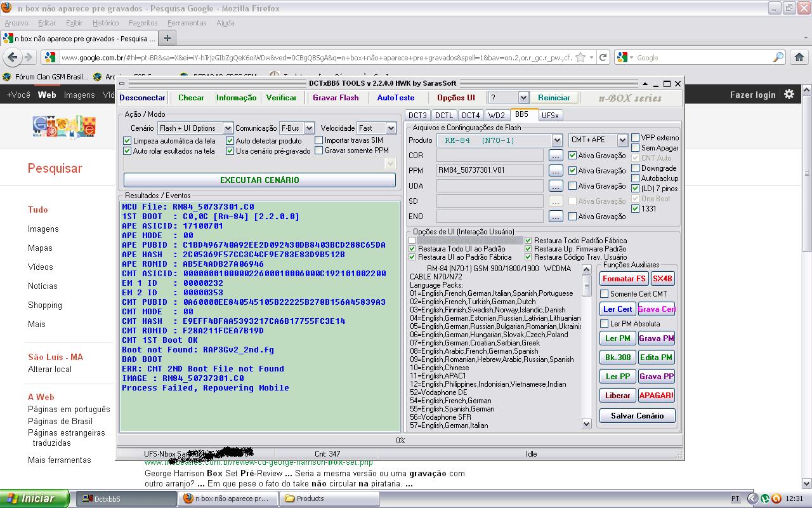Expand the Produto RM-84 dropdown
Image resolution: width=812 pixels, height=508 pixels.
[557, 140]
